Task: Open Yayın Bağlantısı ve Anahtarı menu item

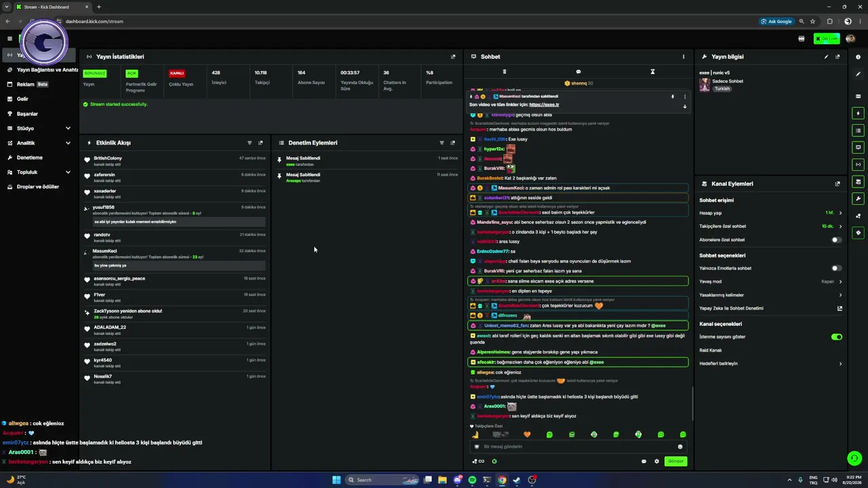Action: click(43, 70)
